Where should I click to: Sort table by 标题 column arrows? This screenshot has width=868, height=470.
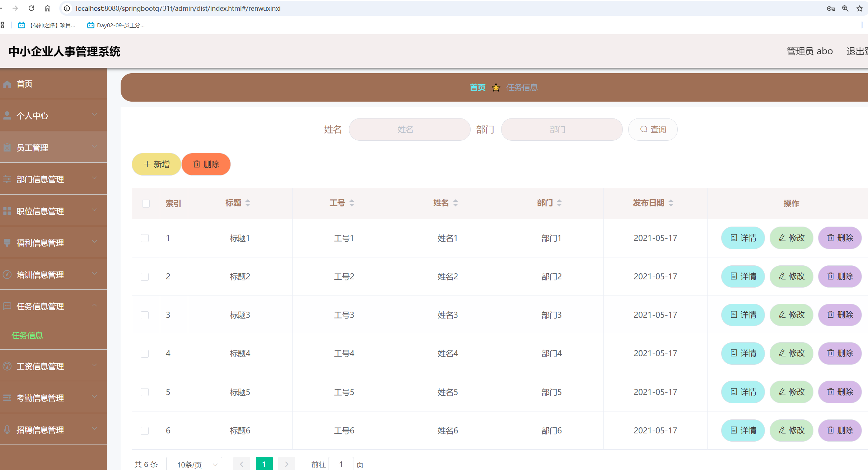248,203
